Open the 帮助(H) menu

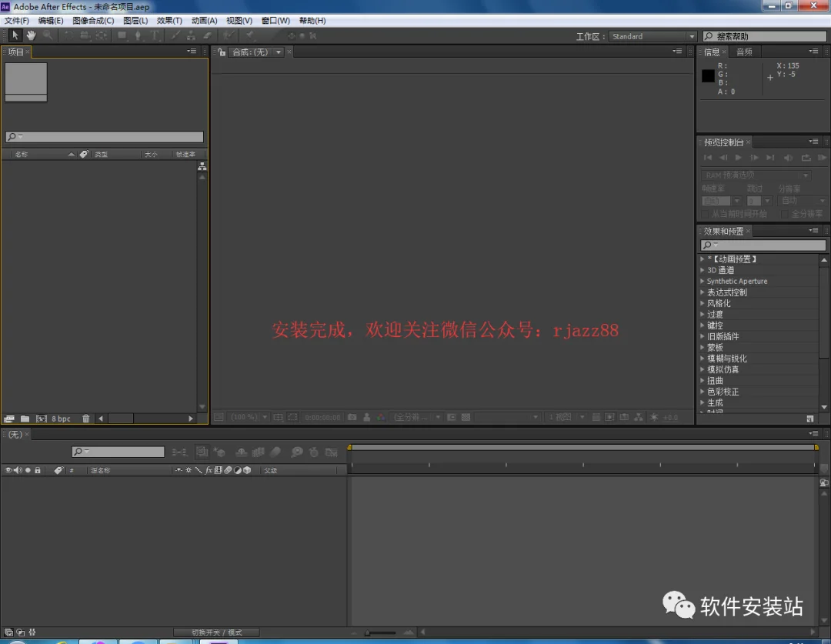tap(312, 21)
